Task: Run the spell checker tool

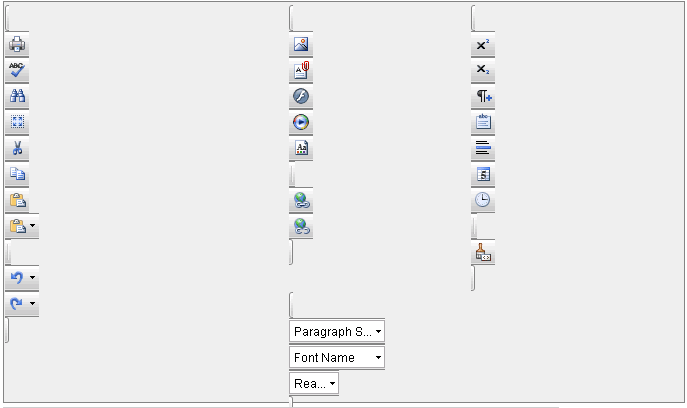Action: click(18, 71)
